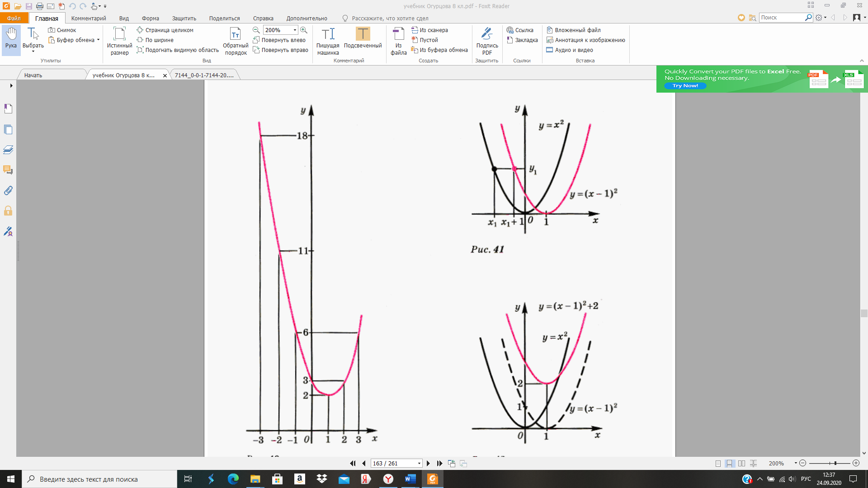
Task: Open the Файл menu
Action: pyautogui.click(x=14, y=18)
